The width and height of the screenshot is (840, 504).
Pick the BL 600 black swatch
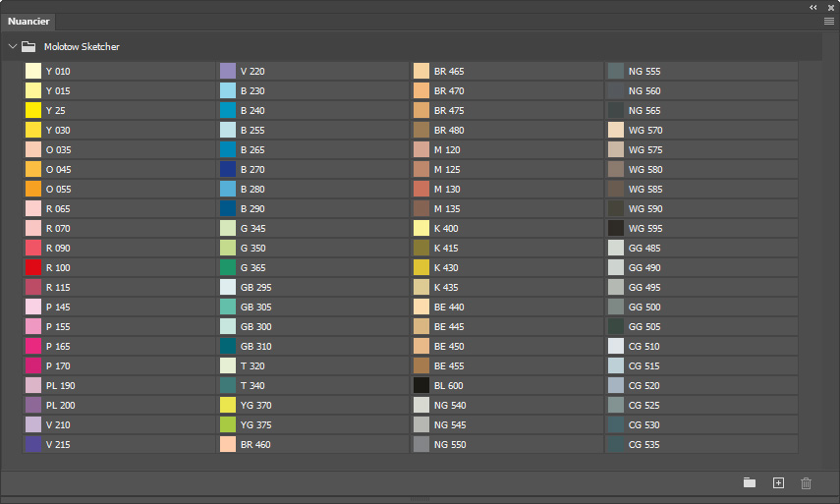[421, 386]
